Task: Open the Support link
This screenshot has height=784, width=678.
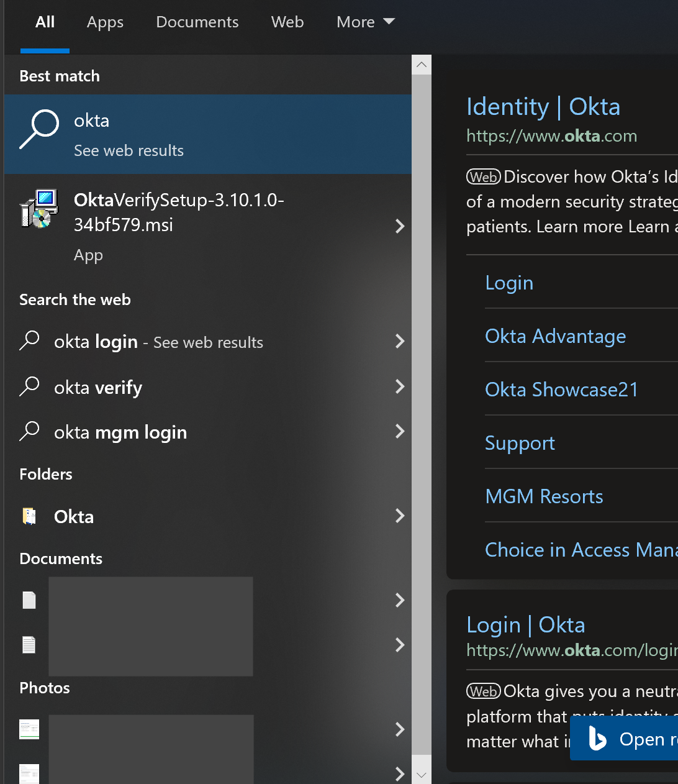Action: pyautogui.click(x=520, y=443)
